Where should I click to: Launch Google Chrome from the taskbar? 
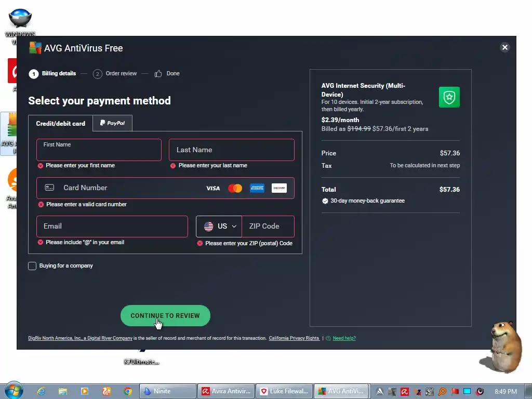coord(128,391)
